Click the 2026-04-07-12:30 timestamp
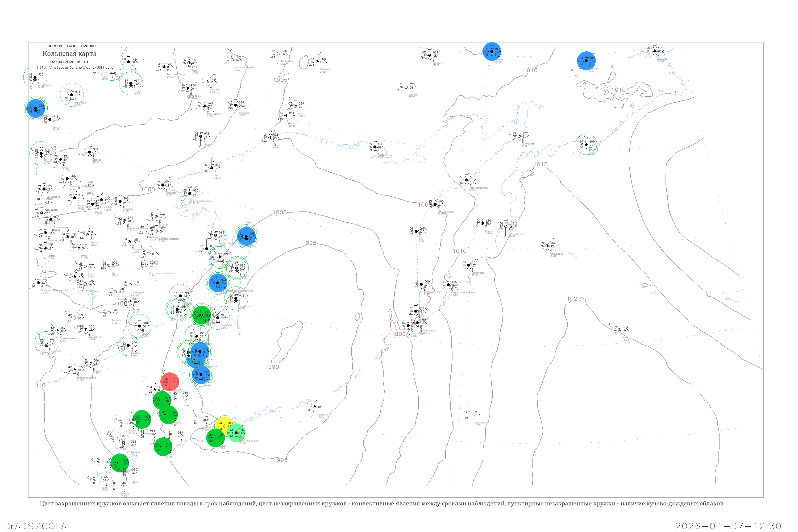This screenshot has height=532, width=798. (728, 526)
